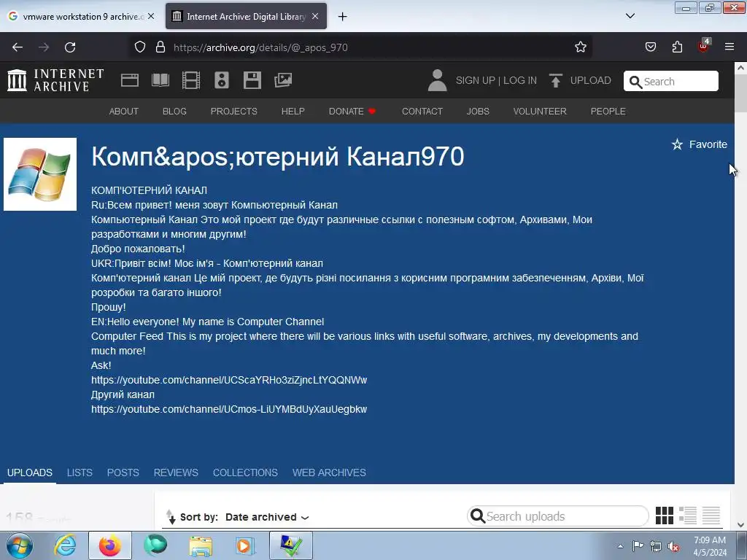Open the VOLUNTEER menu item

coord(540,112)
